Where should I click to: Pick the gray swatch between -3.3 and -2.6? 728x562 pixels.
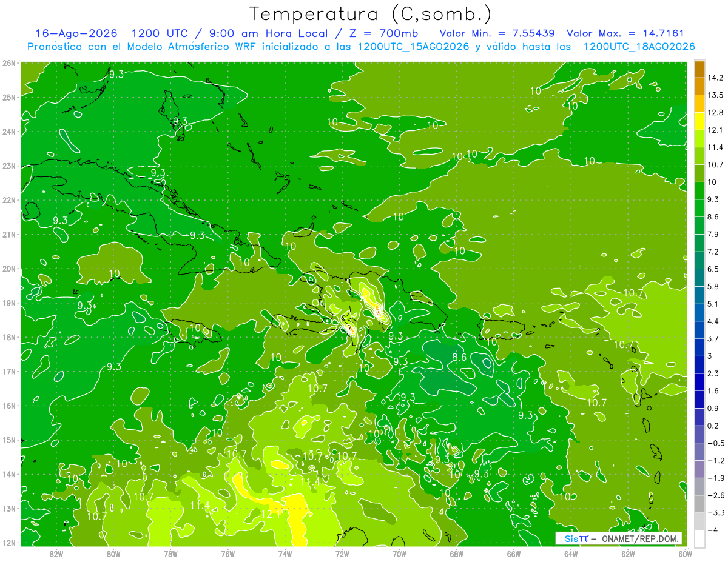click(699, 504)
